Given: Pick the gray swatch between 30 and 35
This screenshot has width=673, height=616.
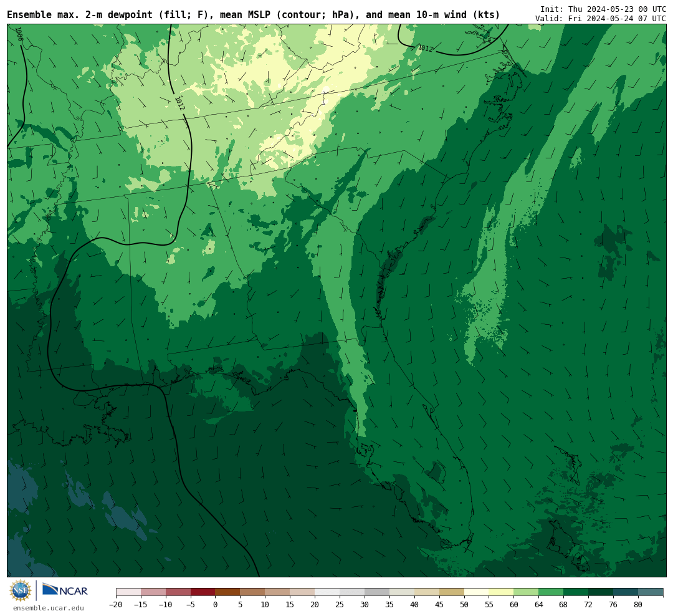Looking at the screenshot, I should (377, 592).
